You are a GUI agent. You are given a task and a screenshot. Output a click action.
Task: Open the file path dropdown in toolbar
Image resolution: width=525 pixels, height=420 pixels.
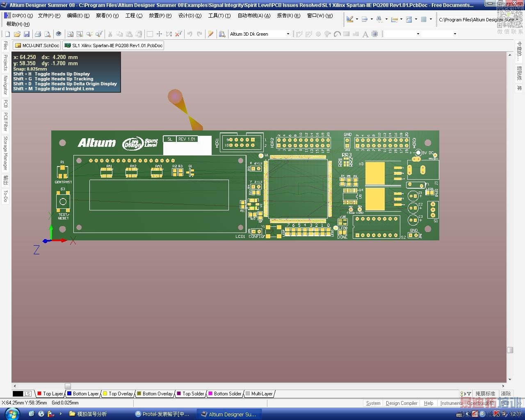(516, 19)
